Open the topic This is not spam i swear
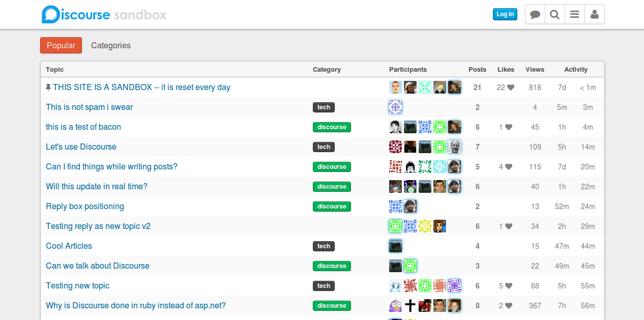The height and width of the screenshot is (320, 644). 89,107
